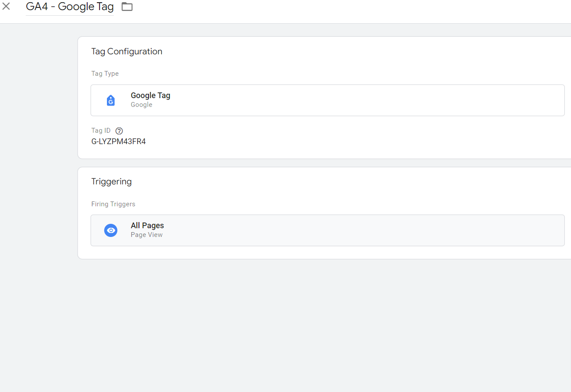This screenshot has height=392, width=571.
Task: Open the Google Tag tag type card
Action: point(327,100)
